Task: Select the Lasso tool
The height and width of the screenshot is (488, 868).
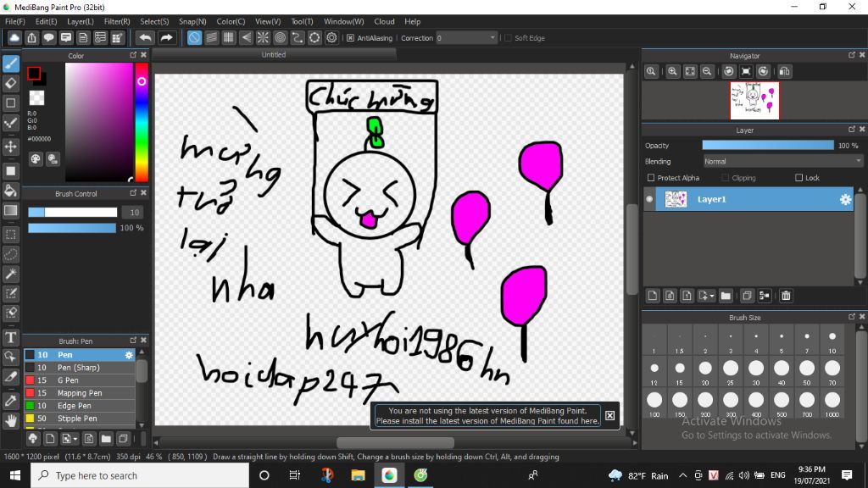Action: pos(10,254)
